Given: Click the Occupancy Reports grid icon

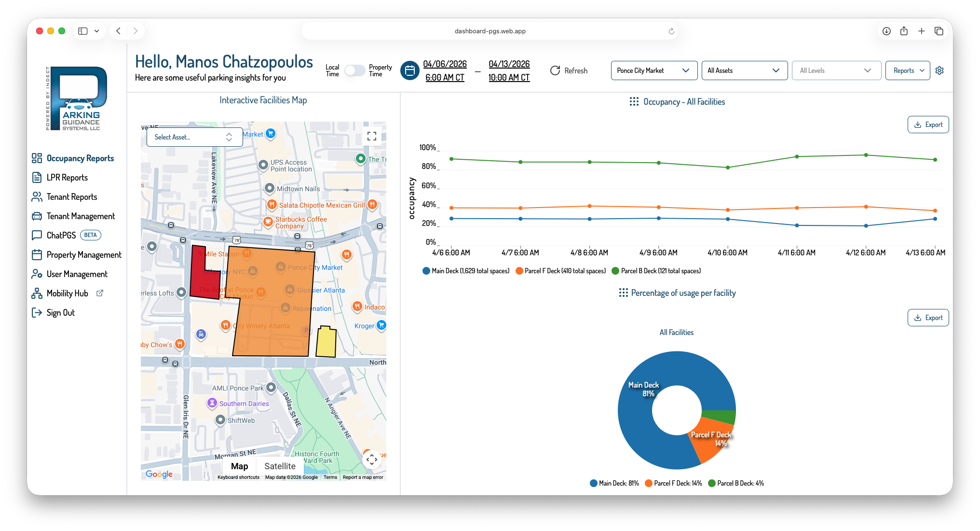Looking at the screenshot, I should [37, 158].
